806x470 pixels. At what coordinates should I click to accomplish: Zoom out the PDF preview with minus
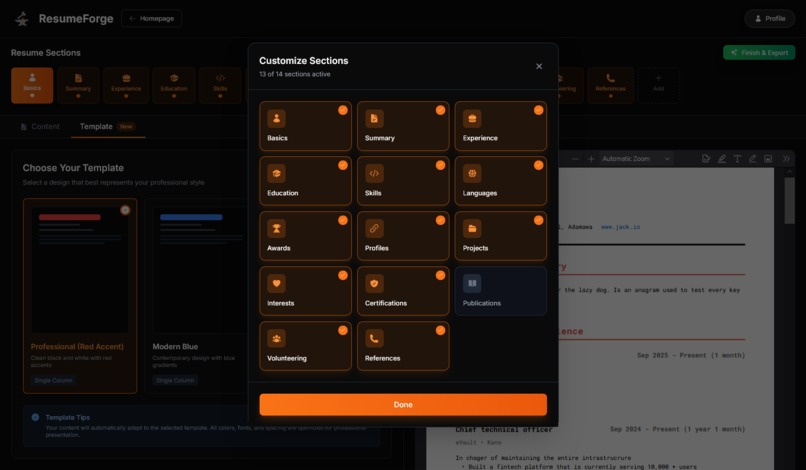point(575,159)
